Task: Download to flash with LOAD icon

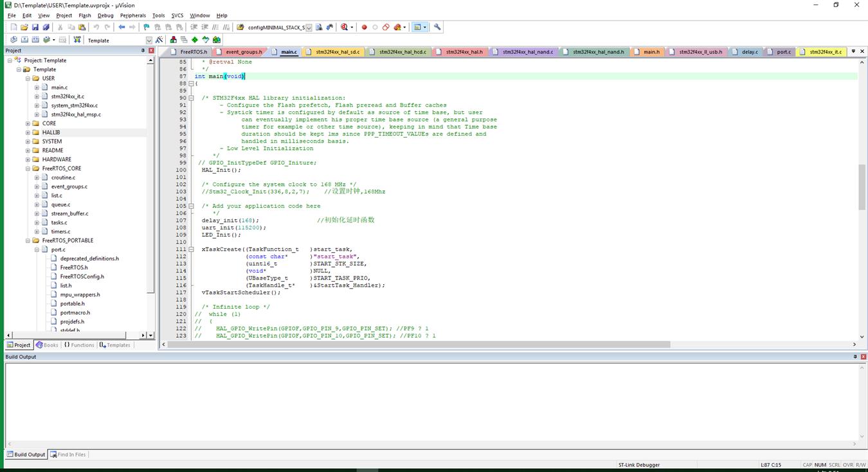Action: pyautogui.click(x=77, y=40)
